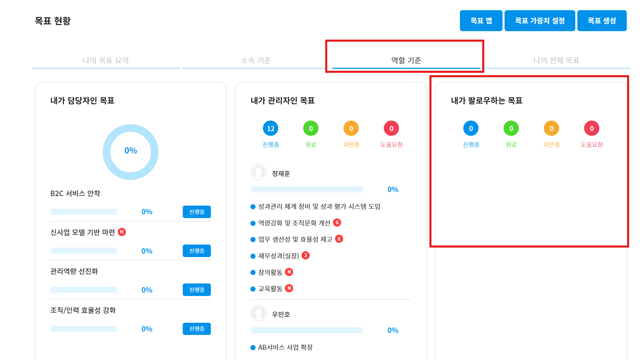Image resolution: width=644 pixels, height=360 pixels.
Task: Open the 재무성과(실장) goal
Action: 279,256
